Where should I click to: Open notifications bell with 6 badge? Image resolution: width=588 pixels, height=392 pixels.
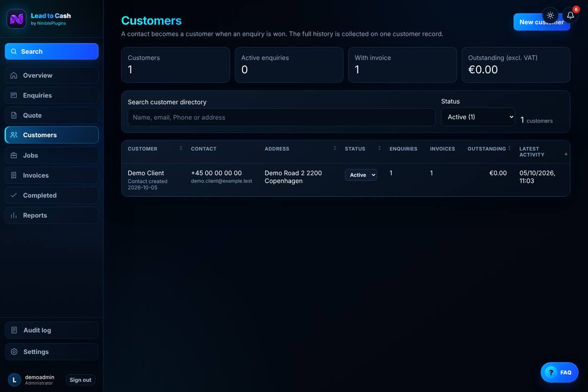570,16
